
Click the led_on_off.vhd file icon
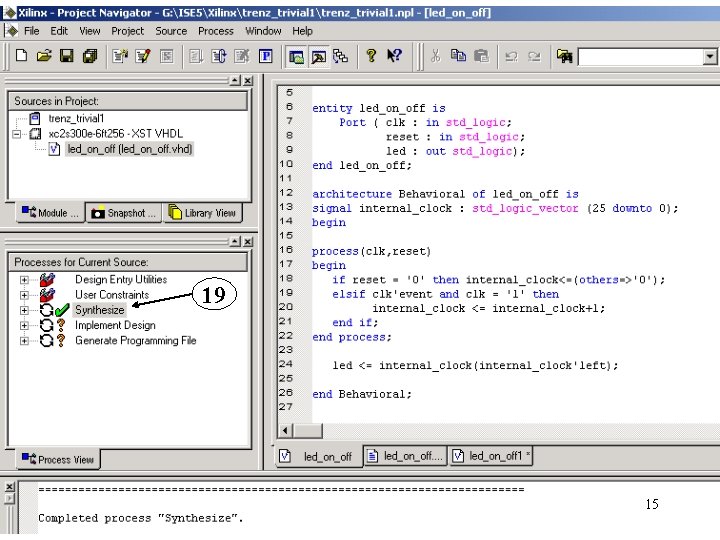54,149
